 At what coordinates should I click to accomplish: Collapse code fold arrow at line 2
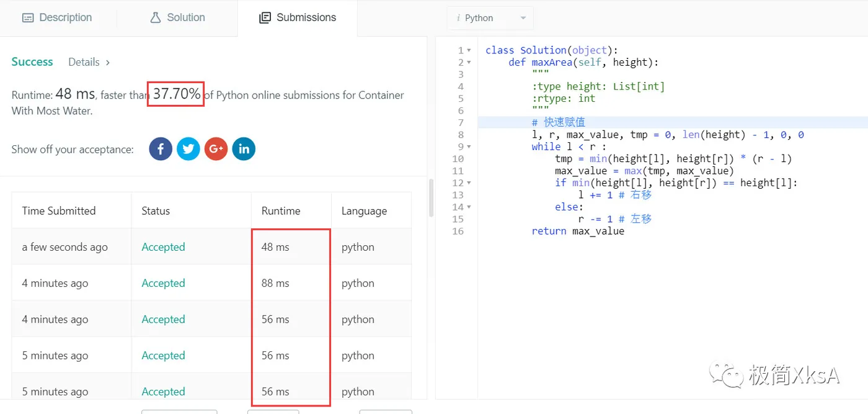[x=469, y=62]
